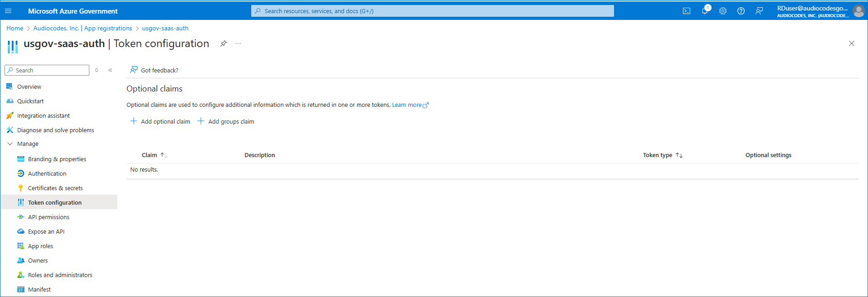Image resolution: width=868 pixels, height=297 pixels.
Task: Open the portal hamburger menu
Action: pyautogui.click(x=8, y=11)
